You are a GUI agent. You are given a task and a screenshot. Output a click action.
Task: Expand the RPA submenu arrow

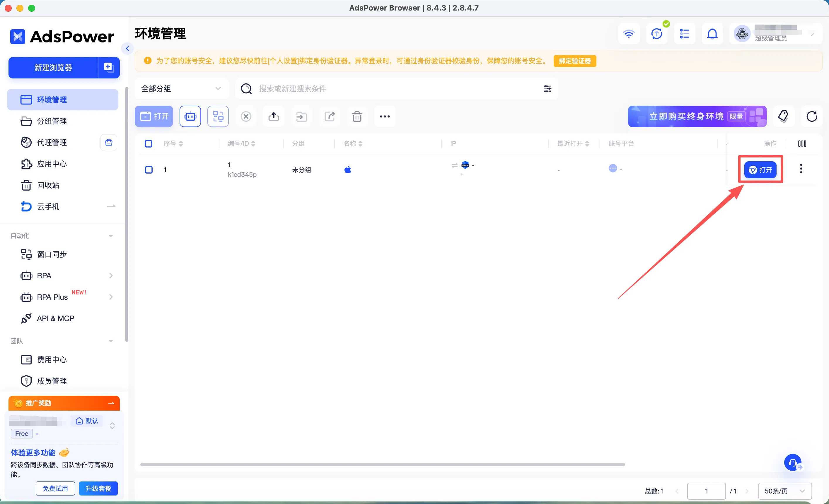(111, 276)
